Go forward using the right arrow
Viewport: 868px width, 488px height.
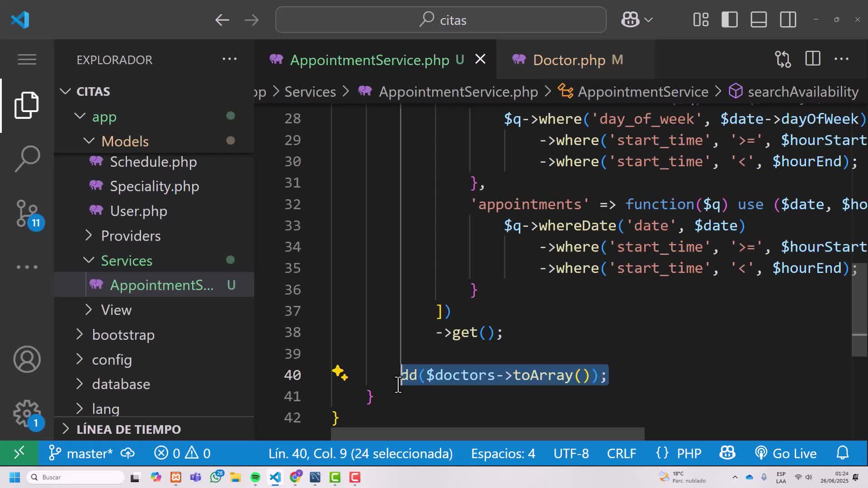pyautogui.click(x=251, y=20)
